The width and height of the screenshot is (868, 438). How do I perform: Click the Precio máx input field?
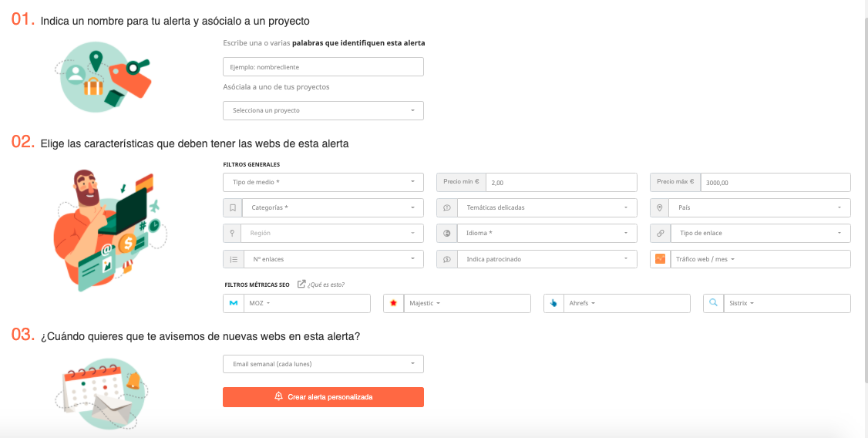775,183
